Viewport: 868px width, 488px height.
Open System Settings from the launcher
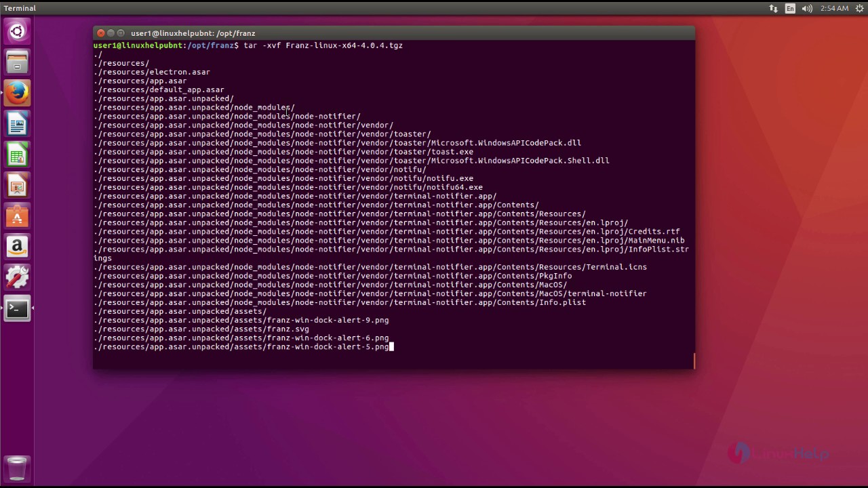[x=17, y=278]
